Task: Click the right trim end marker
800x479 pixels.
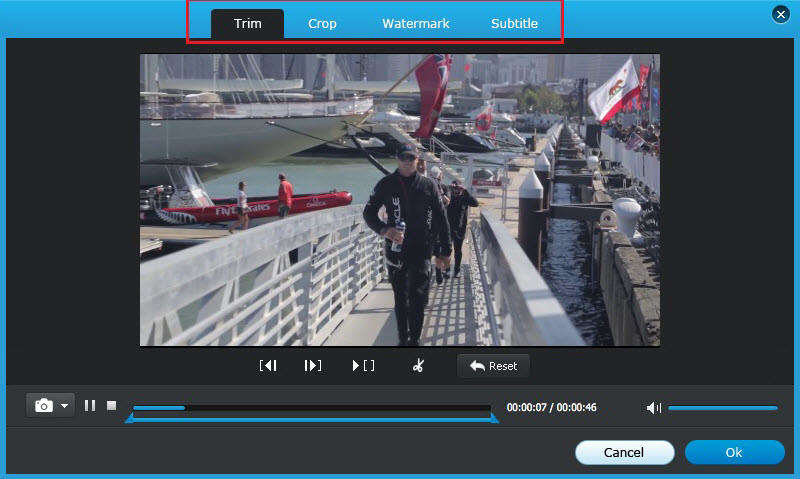Action: (x=494, y=418)
